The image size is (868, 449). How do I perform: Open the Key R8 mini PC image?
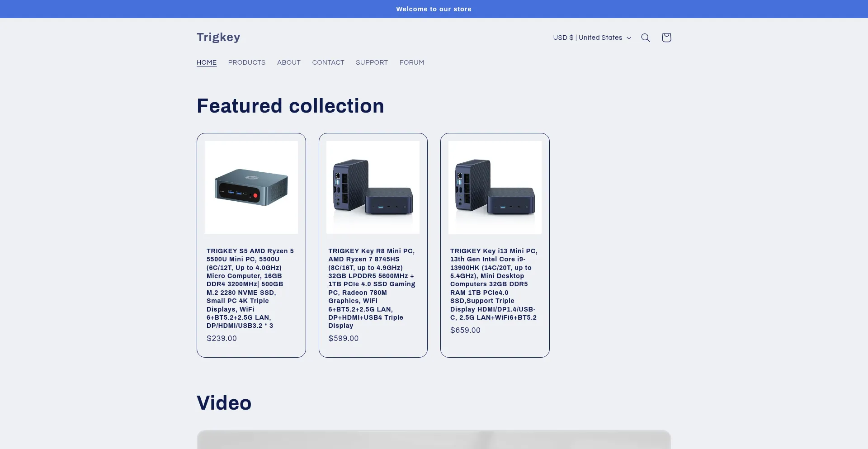pyautogui.click(x=373, y=187)
